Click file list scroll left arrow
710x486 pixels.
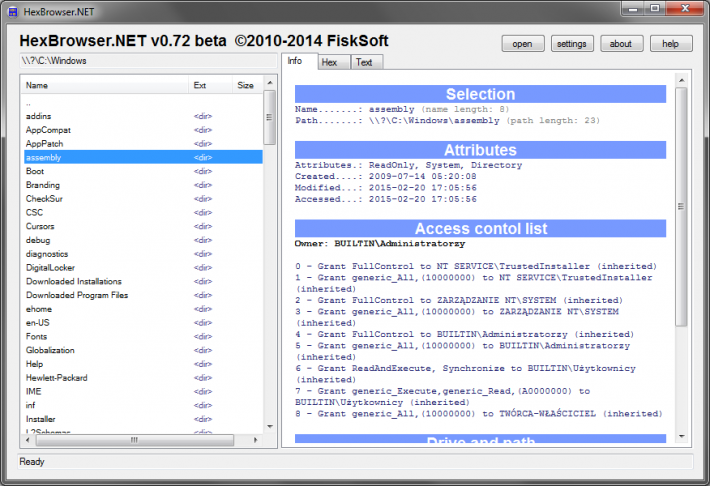28,440
